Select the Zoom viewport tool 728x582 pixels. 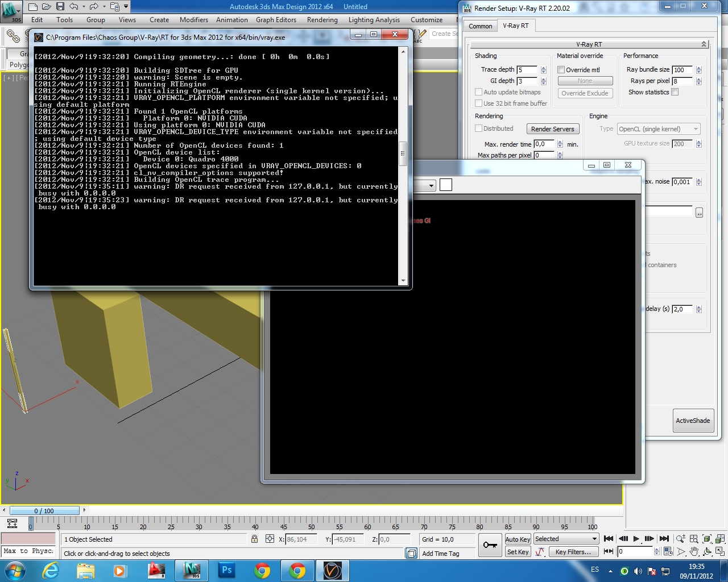click(681, 539)
